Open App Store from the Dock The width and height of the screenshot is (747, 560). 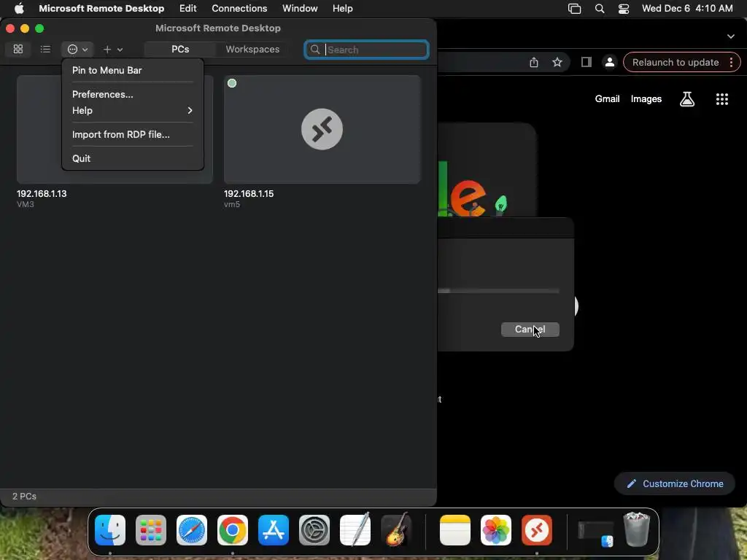pyautogui.click(x=274, y=530)
